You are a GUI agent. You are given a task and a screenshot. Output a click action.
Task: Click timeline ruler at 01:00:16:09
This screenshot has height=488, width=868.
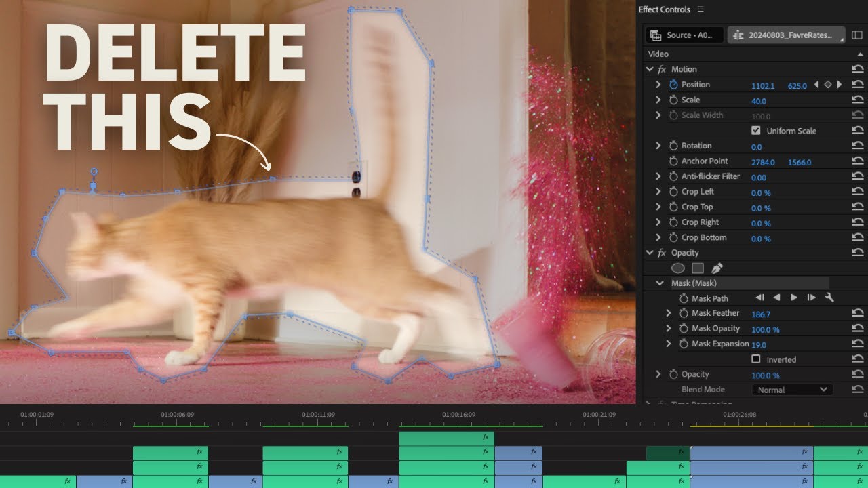click(x=458, y=414)
